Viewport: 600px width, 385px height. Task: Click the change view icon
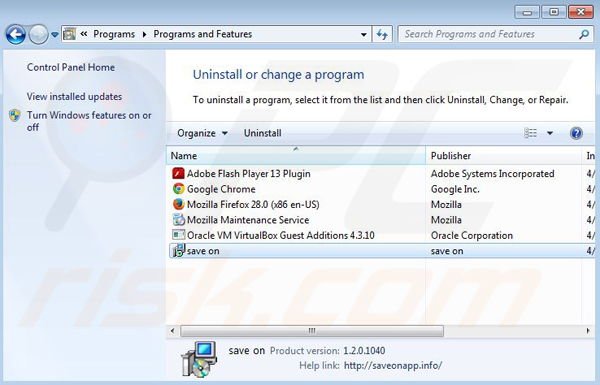pos(530,133)
